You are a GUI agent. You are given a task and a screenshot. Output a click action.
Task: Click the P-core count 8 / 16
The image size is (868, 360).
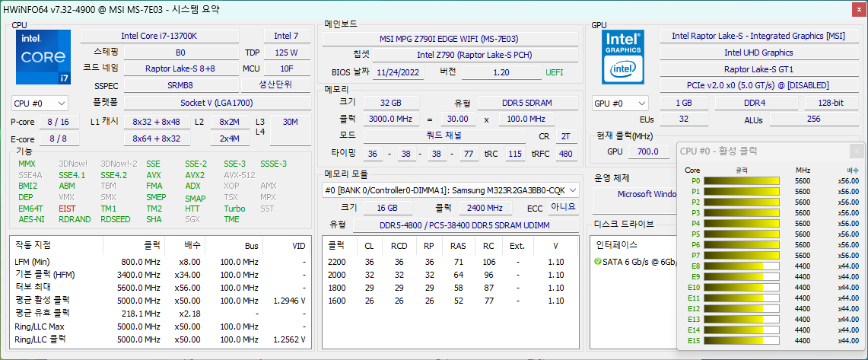pos(58,122)
